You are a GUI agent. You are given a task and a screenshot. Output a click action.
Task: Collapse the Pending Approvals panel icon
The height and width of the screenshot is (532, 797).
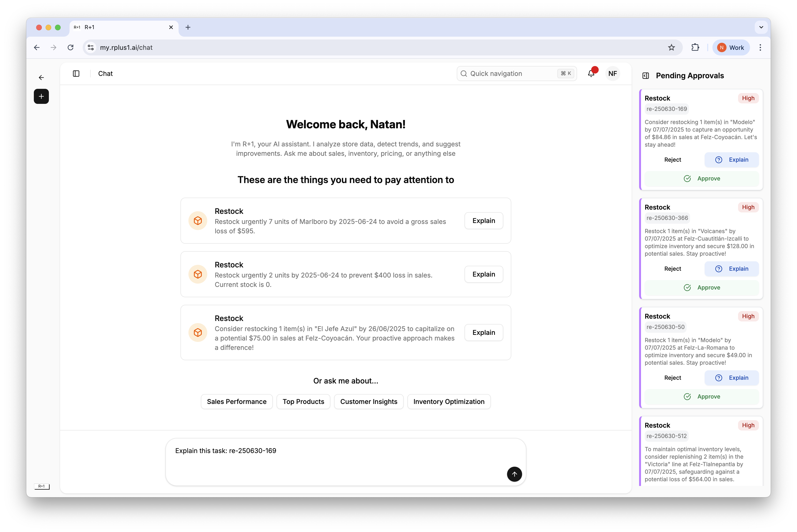coord(646,76)
